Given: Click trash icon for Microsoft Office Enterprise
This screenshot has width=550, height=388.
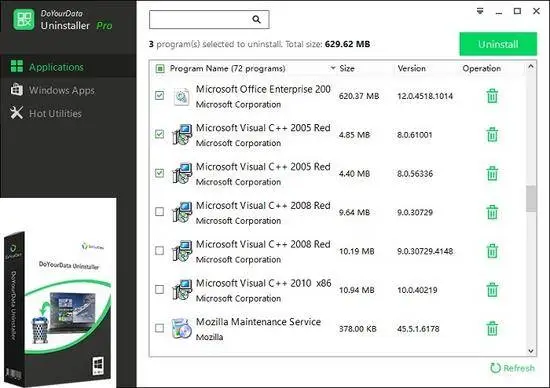Looking at the screenshot, I should [492, 96].
